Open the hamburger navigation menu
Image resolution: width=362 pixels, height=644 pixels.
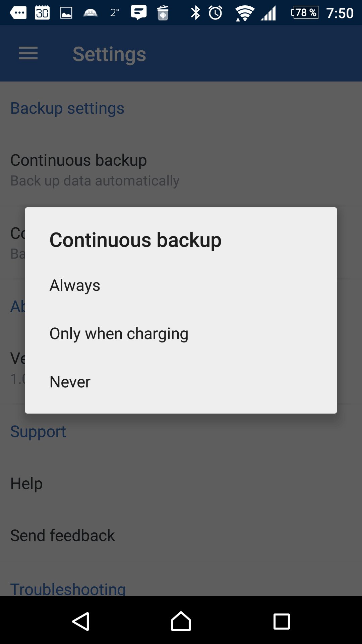click(x=28, y=53)
